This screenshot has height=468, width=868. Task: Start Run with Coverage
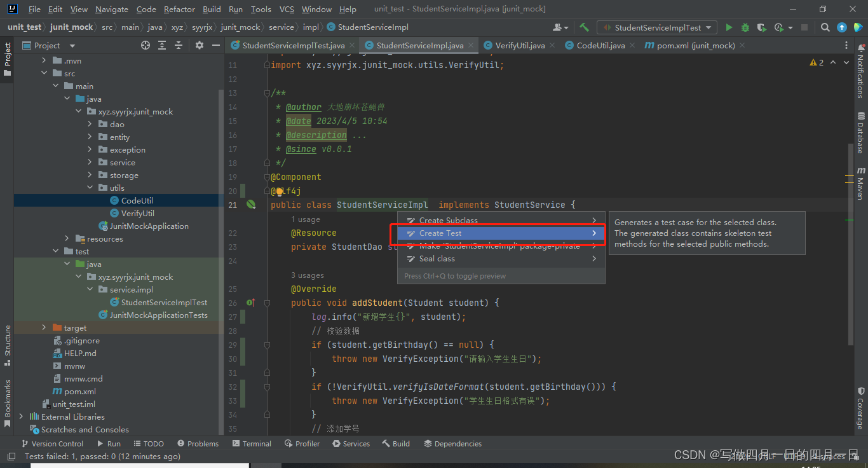coord(761,27)
